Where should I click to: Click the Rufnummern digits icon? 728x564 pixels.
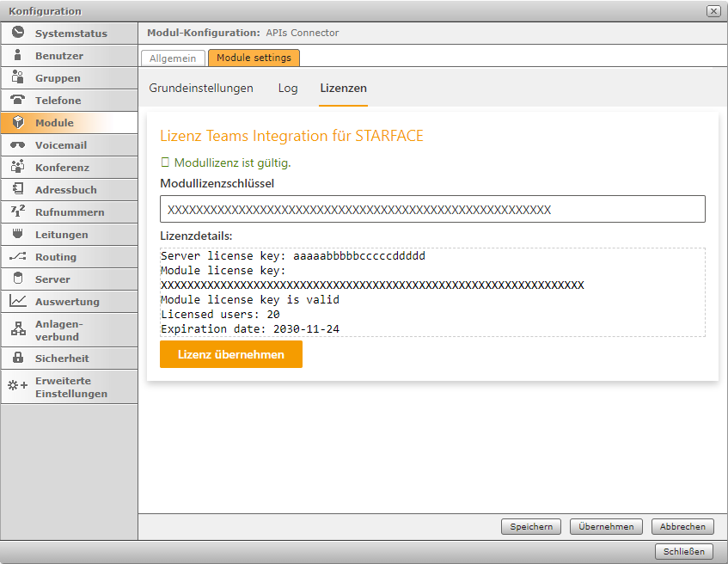click(18, 211)
